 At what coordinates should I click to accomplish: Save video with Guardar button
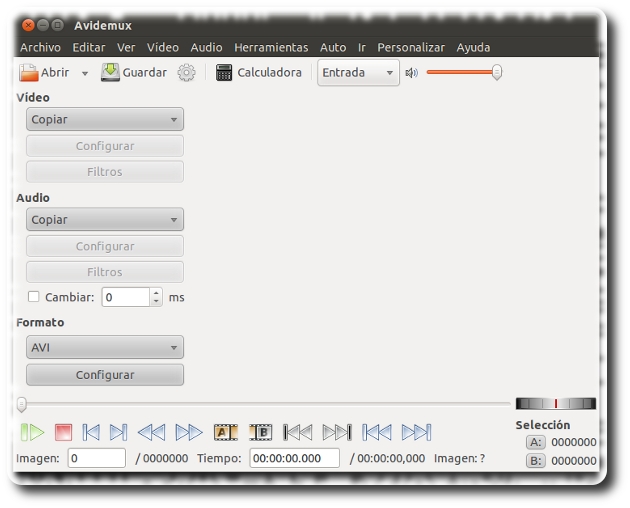[x=134, y=73]
